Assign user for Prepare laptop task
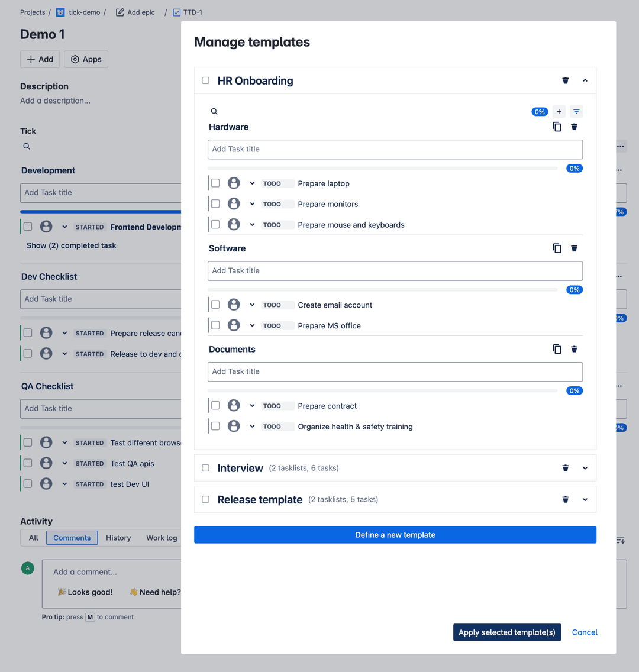 [x=234, y=183]
